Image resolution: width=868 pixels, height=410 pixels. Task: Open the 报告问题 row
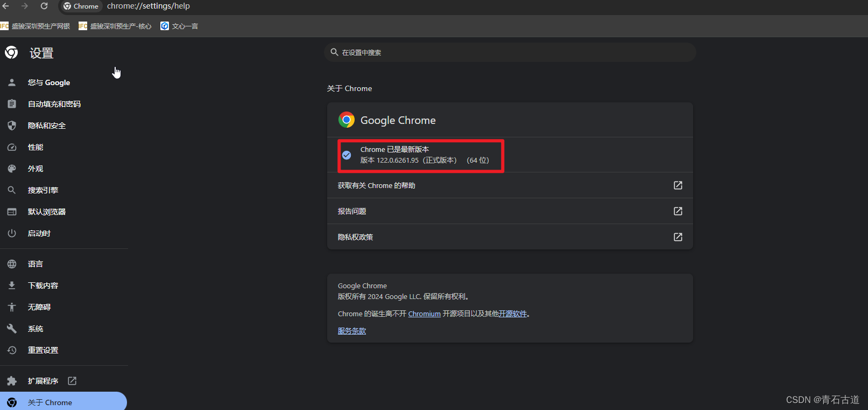pyautogui.click(x=510, y=211)
